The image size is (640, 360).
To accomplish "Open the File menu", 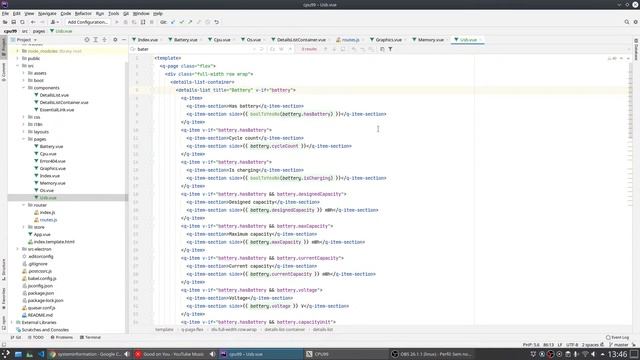I will (x=5, y=13).
